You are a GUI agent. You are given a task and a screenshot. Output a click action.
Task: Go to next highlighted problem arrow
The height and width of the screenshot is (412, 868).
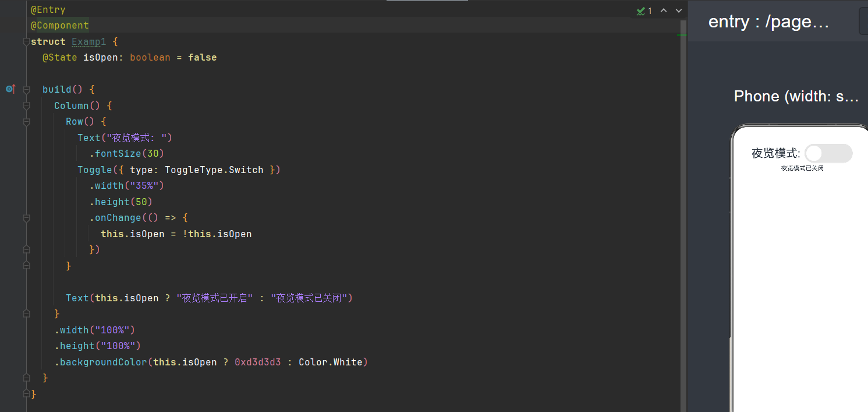(679, 10)
